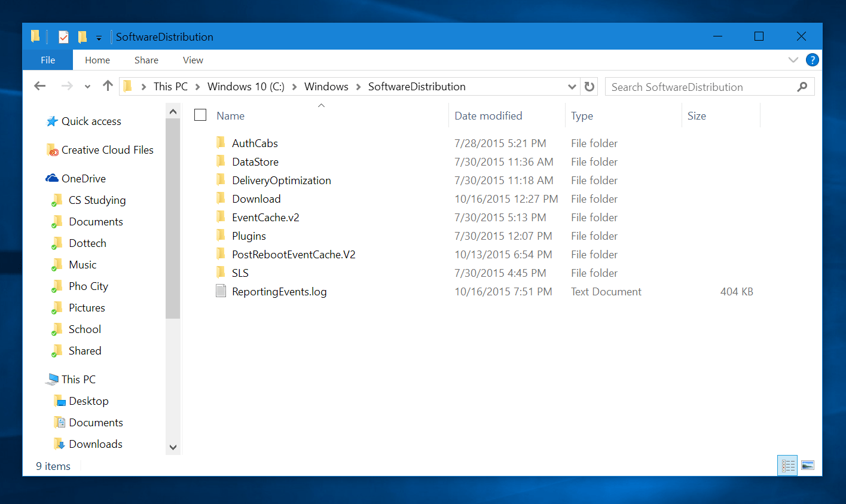This screenshot has width=846, height=504.
Task: Open the Pho City folder in sidebar
Action: tap(88, 286)
